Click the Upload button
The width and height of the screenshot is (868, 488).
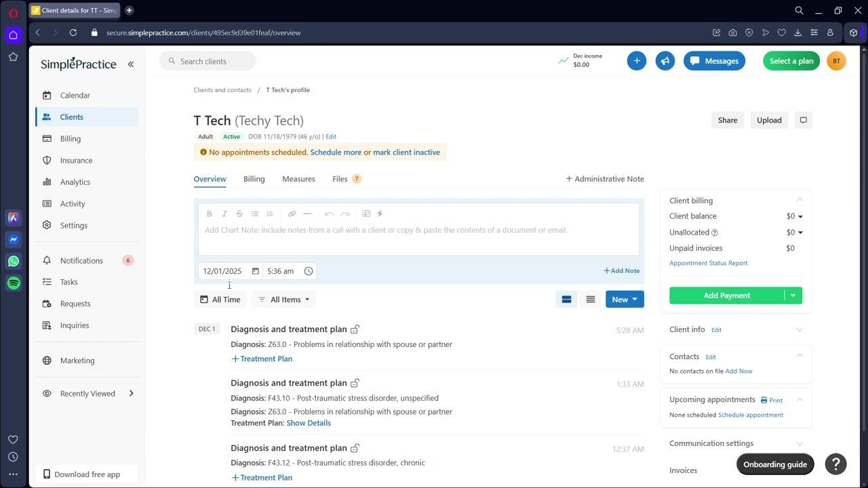[x=769, y=120]
